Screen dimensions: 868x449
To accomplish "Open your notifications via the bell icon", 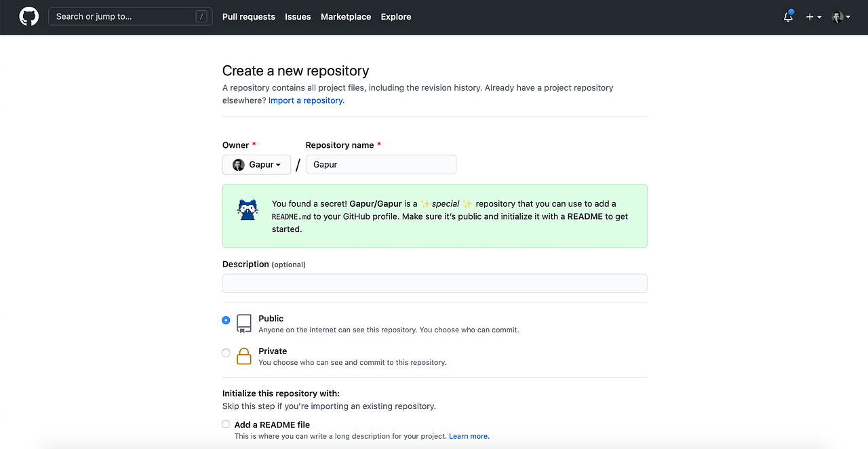I will tap(787, 17).
